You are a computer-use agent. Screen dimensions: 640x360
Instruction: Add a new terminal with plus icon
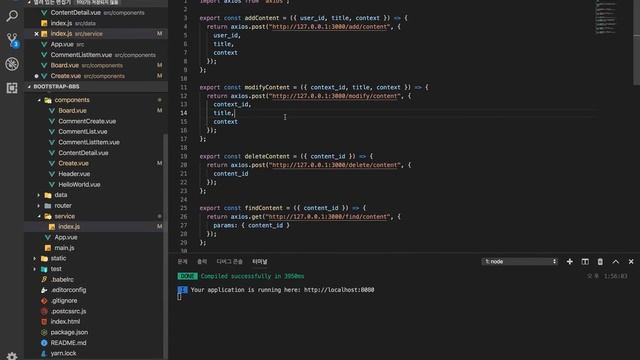[x=569, y=262]
